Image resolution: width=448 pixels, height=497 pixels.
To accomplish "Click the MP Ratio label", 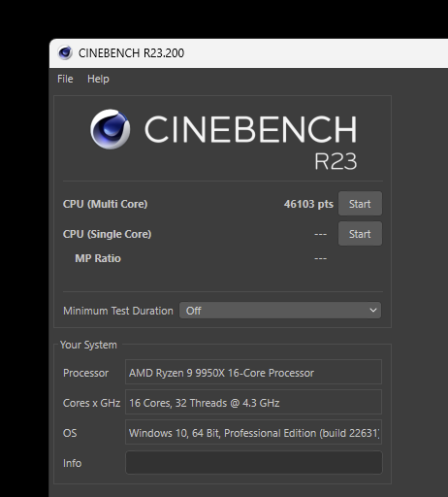I will pos(98,258).
